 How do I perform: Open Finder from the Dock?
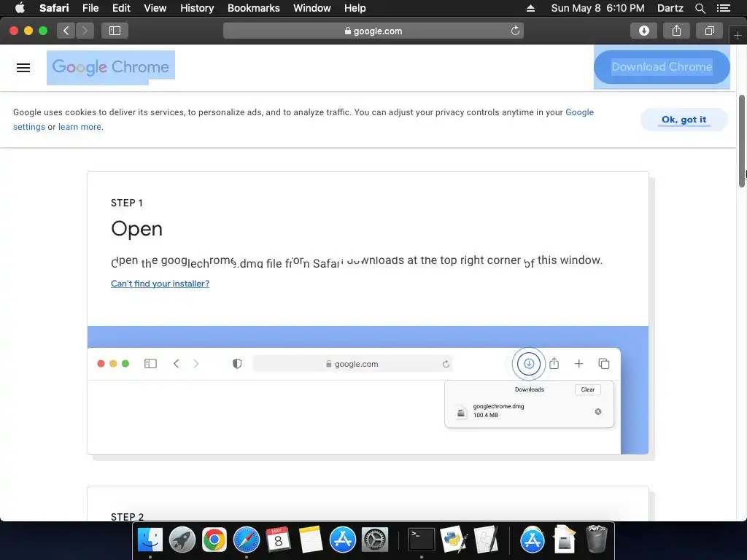[x=150, y=540]
